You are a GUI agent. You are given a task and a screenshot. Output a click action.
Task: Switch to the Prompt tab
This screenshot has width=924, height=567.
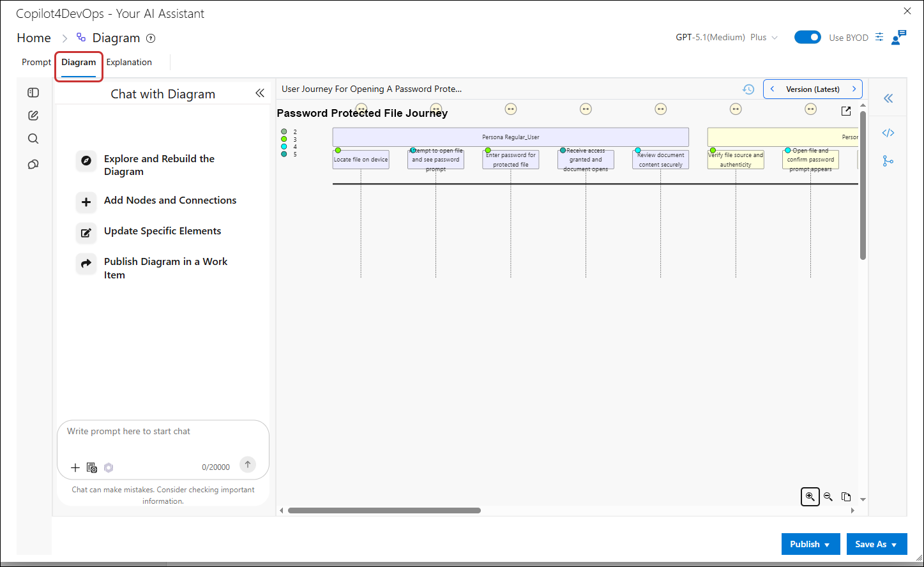36,62
